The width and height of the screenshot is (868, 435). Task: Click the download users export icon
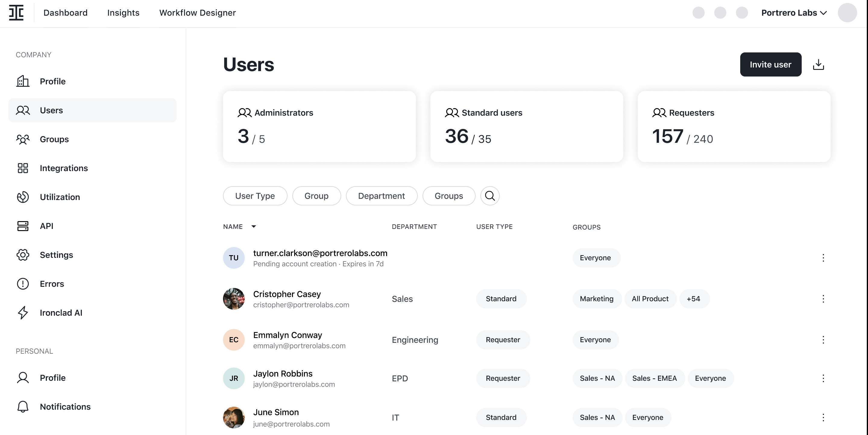818,64
